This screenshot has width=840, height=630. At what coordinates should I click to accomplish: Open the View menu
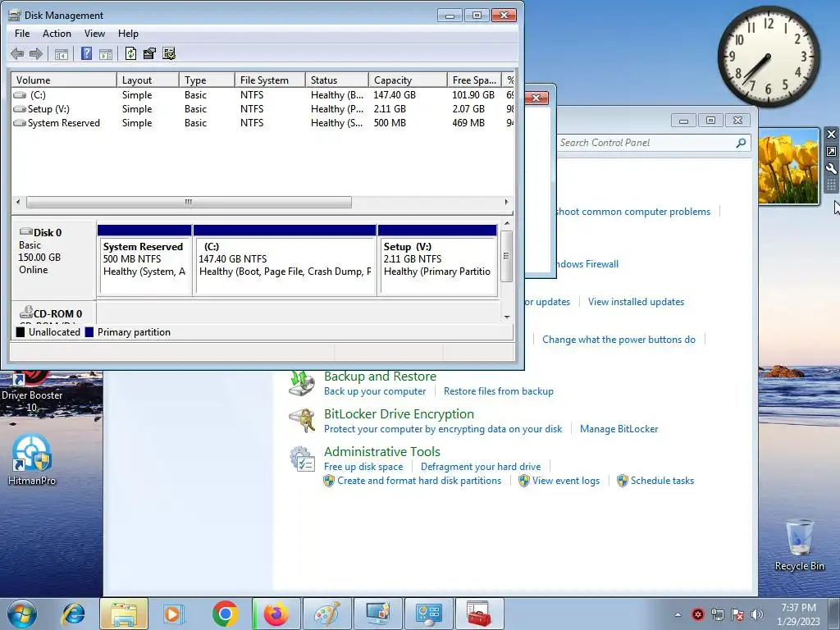pyautogui.click(x=94, y=33)
